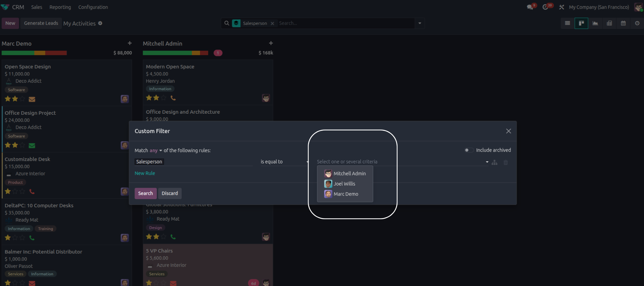Click the Search button in Custom Filter
This screenshot has width=644, height=286.
click(145, 193)
